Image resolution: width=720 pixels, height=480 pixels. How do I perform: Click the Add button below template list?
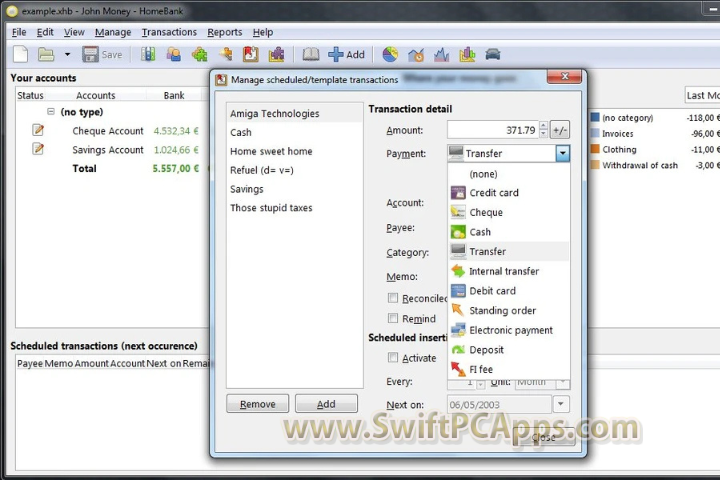pyautogui.click(x=326, y=404)
